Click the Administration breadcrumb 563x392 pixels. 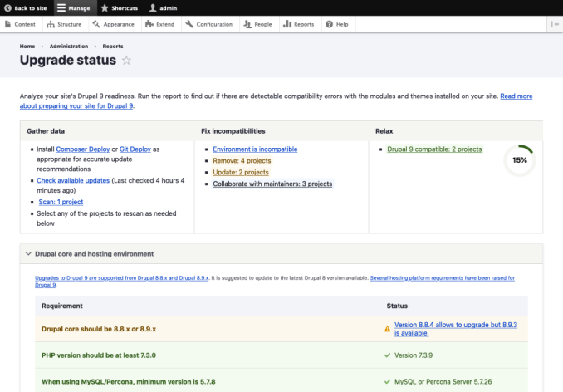pos(69,47)
